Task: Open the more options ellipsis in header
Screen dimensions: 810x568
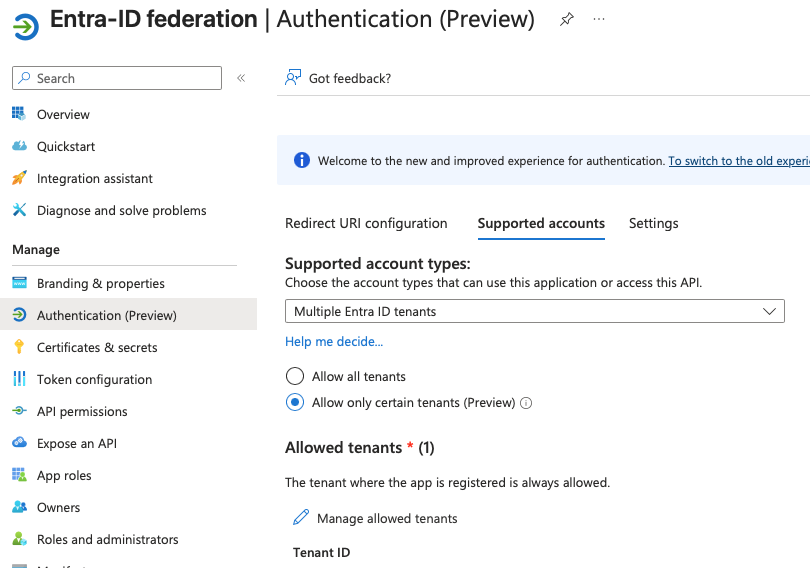Action: [x=599, y=19]
